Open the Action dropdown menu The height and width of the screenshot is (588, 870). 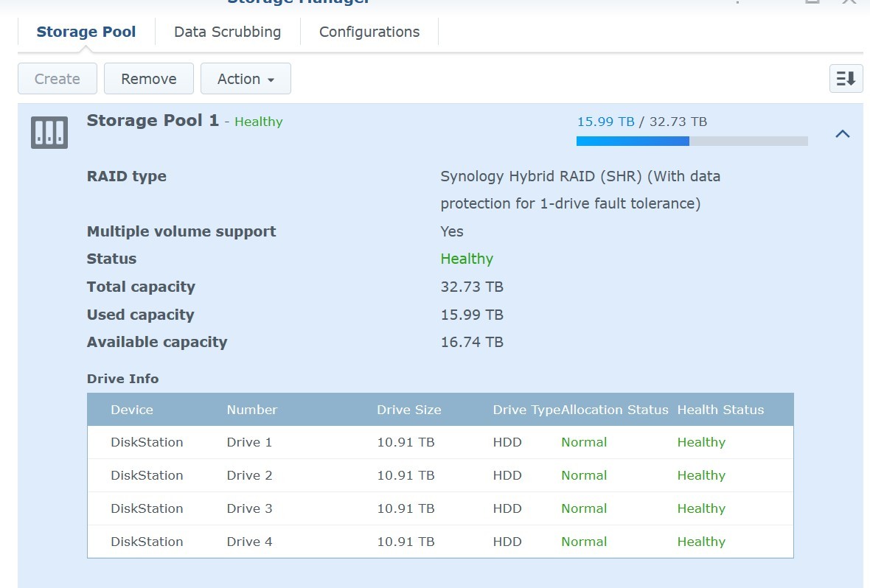pyautogui.click(x=246, y=79)
